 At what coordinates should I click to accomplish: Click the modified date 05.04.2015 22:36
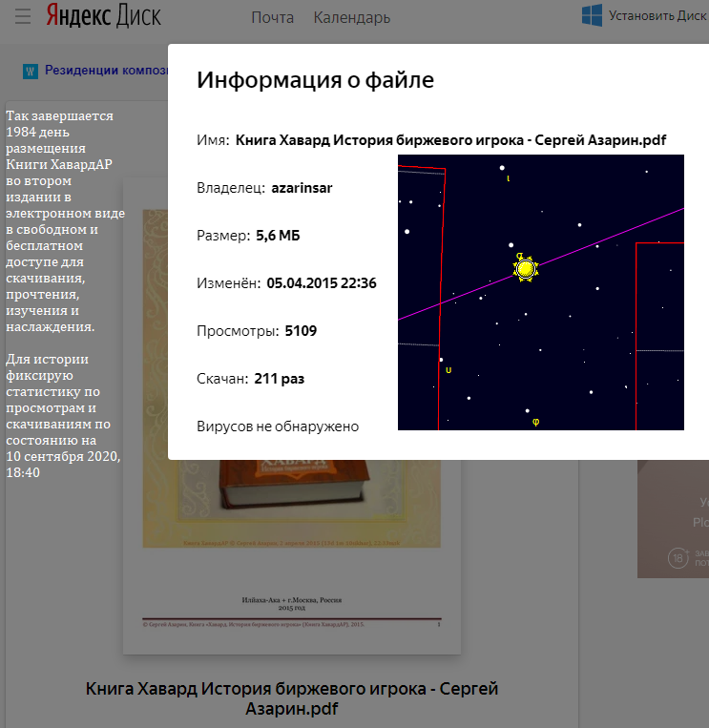tap(322, 283)
